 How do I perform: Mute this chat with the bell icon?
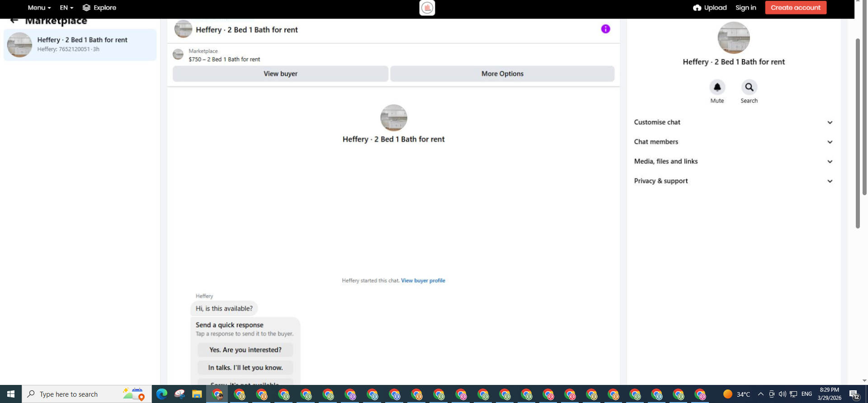coord(717,87)
